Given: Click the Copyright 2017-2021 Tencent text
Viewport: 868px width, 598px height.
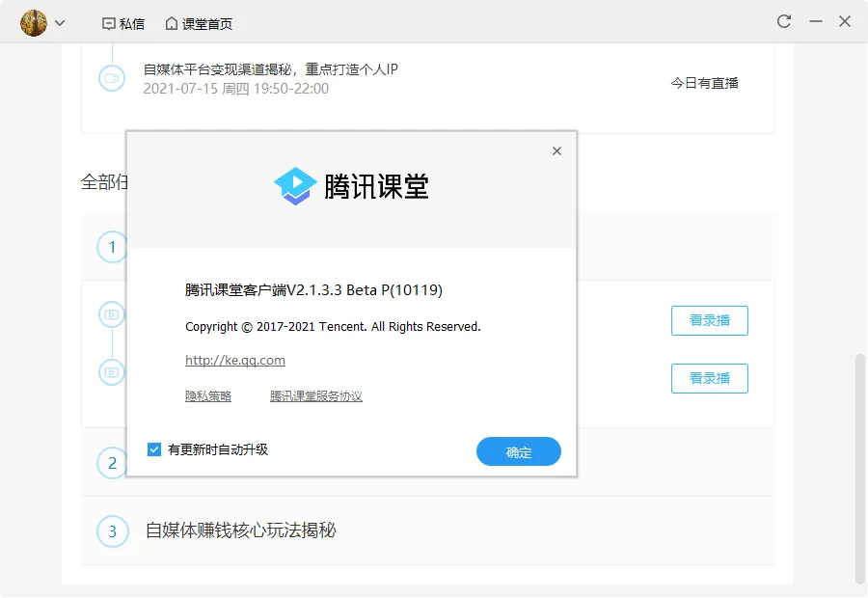Looking at the screenshot, I should pyautogui.click(x=333, y=327).
